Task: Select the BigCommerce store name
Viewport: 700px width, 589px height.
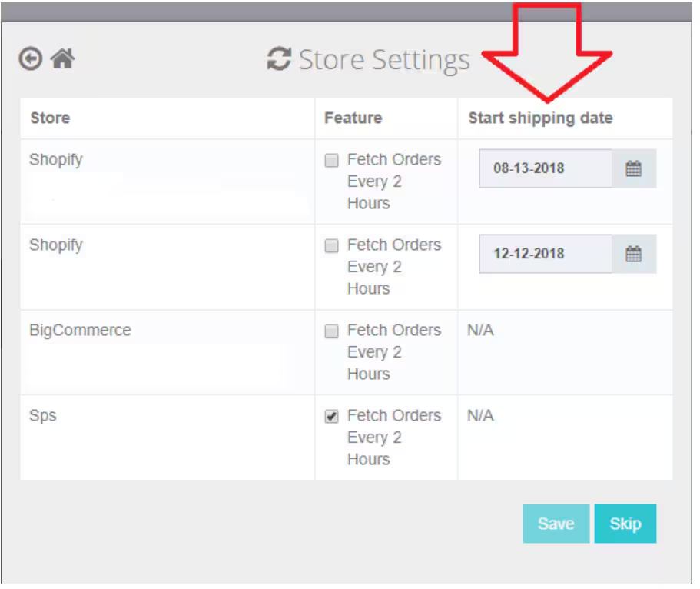Action: tap(80, 330)
